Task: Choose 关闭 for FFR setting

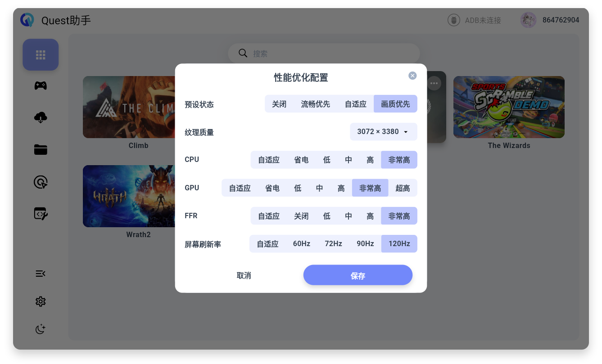Action: point(301,216)
